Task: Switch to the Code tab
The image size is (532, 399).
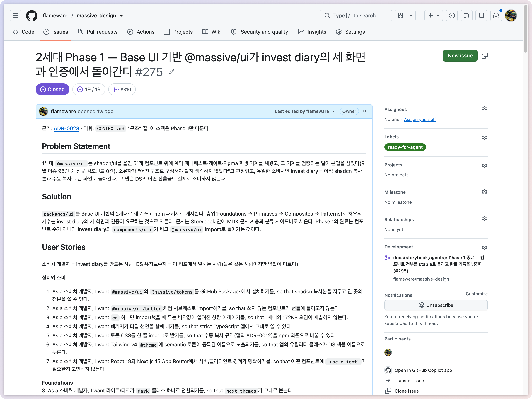Action: [x=23, y=32]
